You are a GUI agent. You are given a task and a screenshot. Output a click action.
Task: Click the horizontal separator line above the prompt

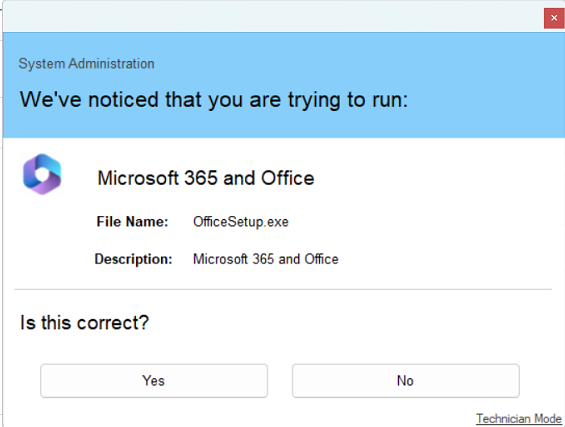coord(283,289)
